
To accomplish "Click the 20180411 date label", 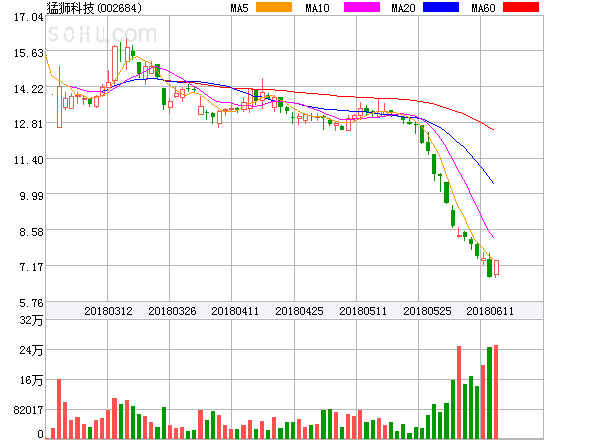I will (x=235, y=311).
